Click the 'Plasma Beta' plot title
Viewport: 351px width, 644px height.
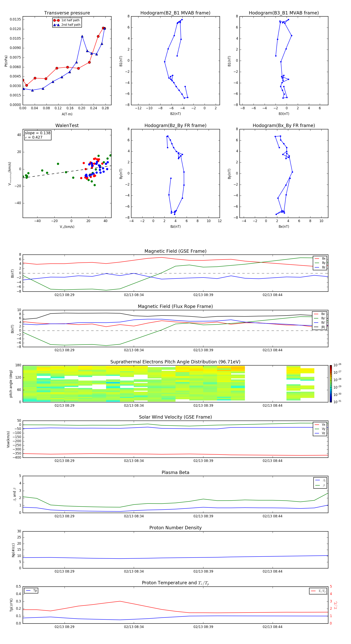pos(175,472)
